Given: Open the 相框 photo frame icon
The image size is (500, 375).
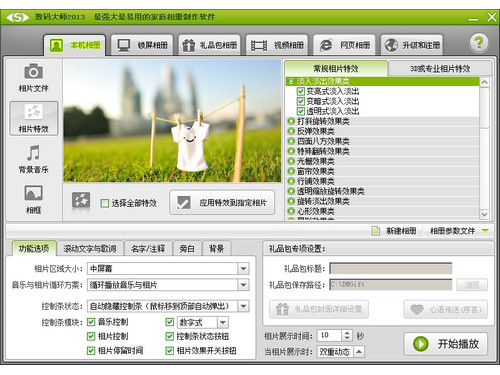Looking at the screenshot, I should [33, 193].
